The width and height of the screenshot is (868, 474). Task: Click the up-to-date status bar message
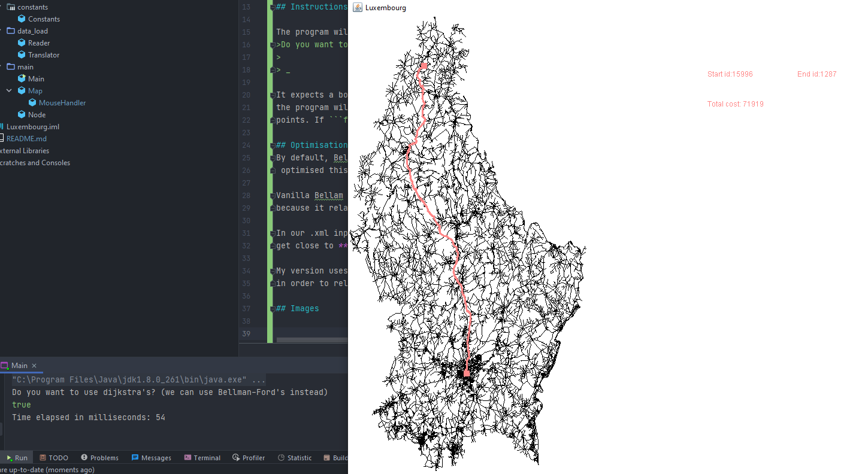coord(47,470)
